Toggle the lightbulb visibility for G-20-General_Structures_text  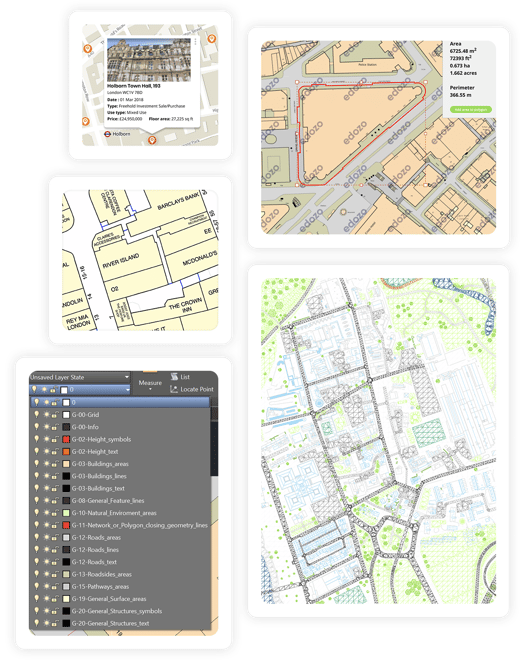click(x=37, y=623)
